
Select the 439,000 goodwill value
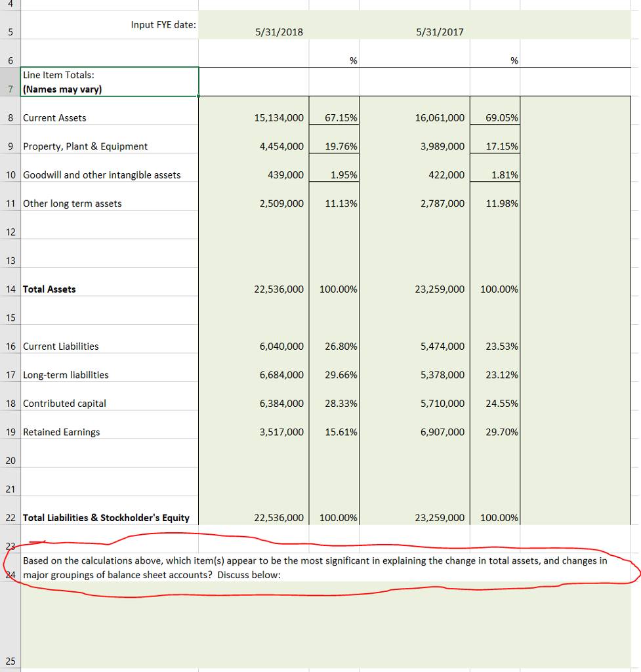[x=254, y=168]
